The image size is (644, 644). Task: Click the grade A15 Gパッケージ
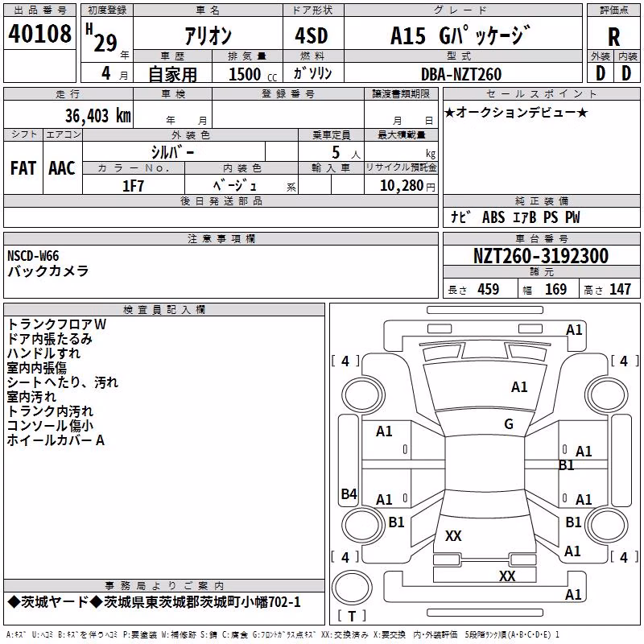[460, 35]
